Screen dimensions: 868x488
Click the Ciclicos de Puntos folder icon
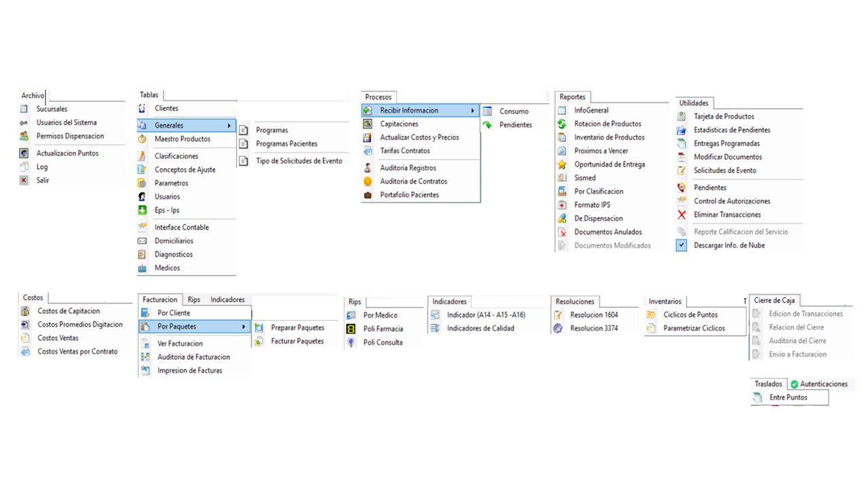click(x=651, y=314)
